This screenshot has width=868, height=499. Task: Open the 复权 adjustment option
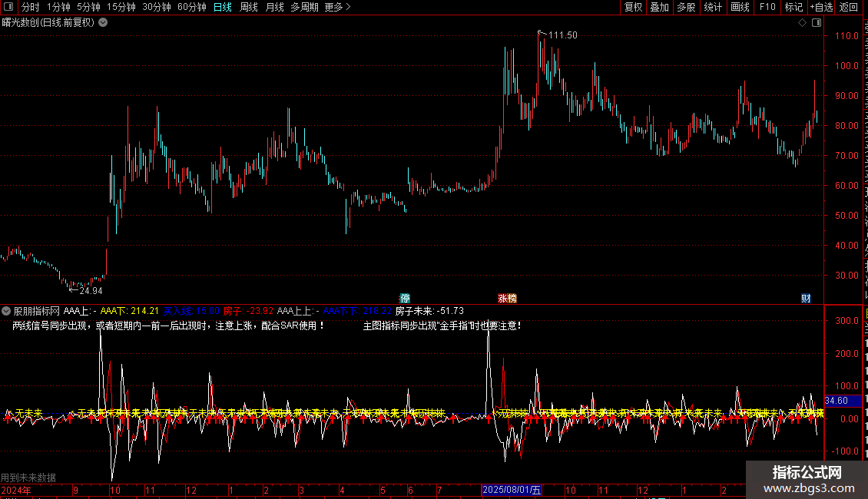(633, 7)
